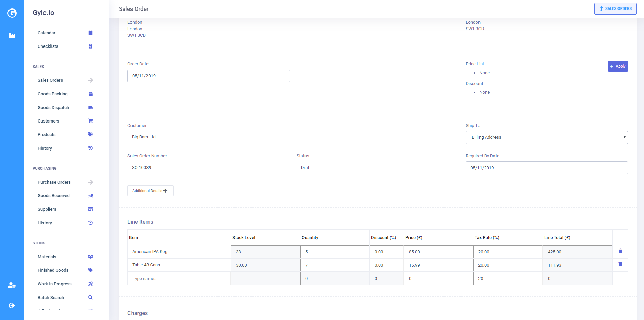Click the Batch Search magnifier icon
Screen dimensions: 644x320
[x=90, y=298]
